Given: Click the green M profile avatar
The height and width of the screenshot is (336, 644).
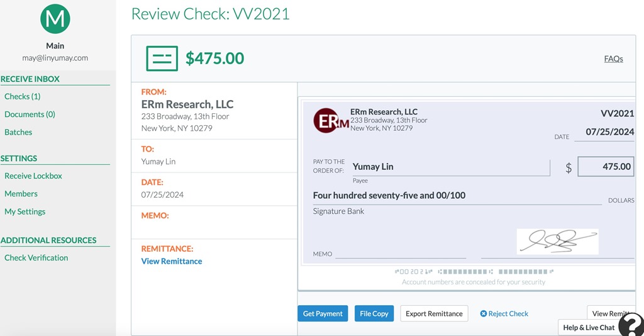Looking at the screenshot, I should 55,19.
